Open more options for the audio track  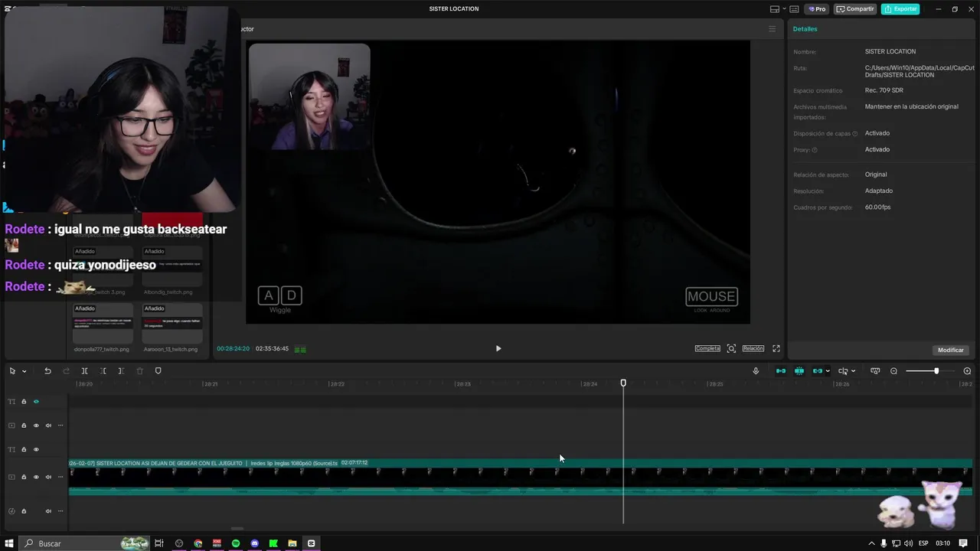(60, 511)
